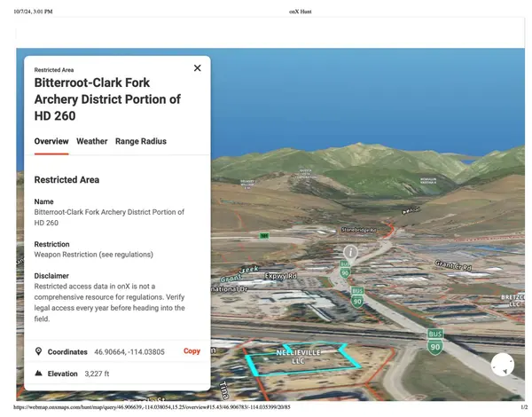Click the Grant Cr Rd road label
The image size is (532, 417).
click(455, 265)
